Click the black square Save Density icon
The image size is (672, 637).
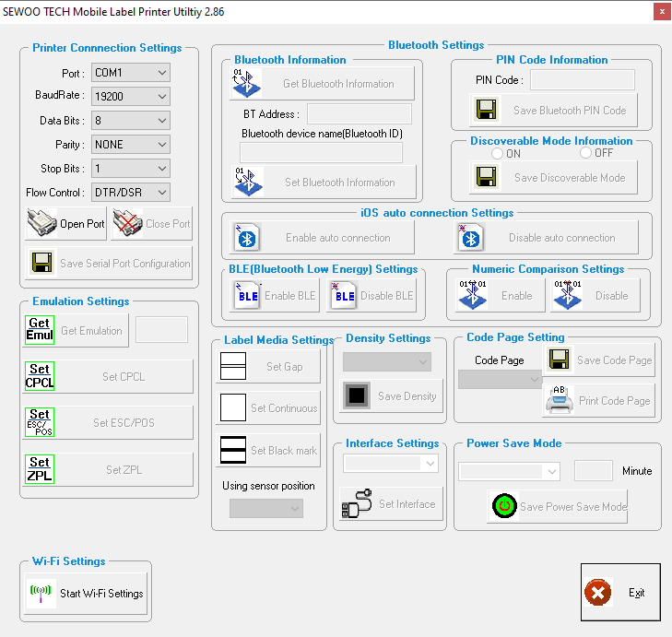357,395
